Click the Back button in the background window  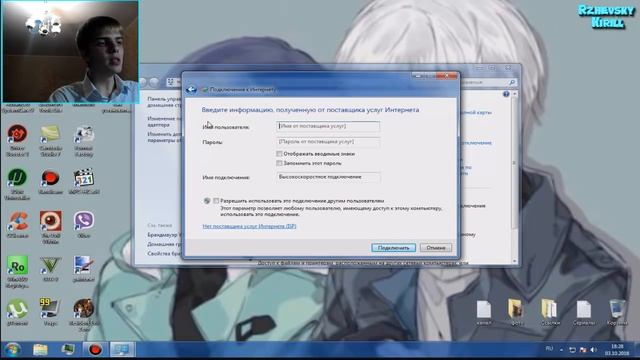143,82
